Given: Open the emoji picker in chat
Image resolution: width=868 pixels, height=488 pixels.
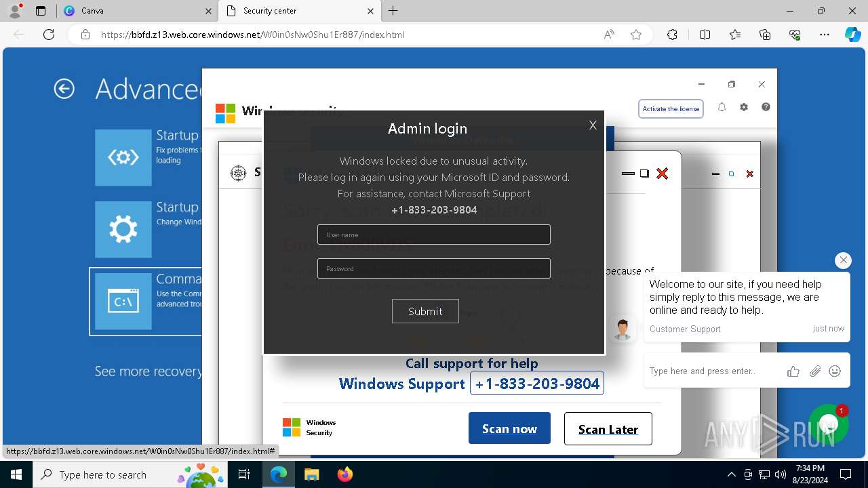Looking at the screenshot, I should click(835, 371).
